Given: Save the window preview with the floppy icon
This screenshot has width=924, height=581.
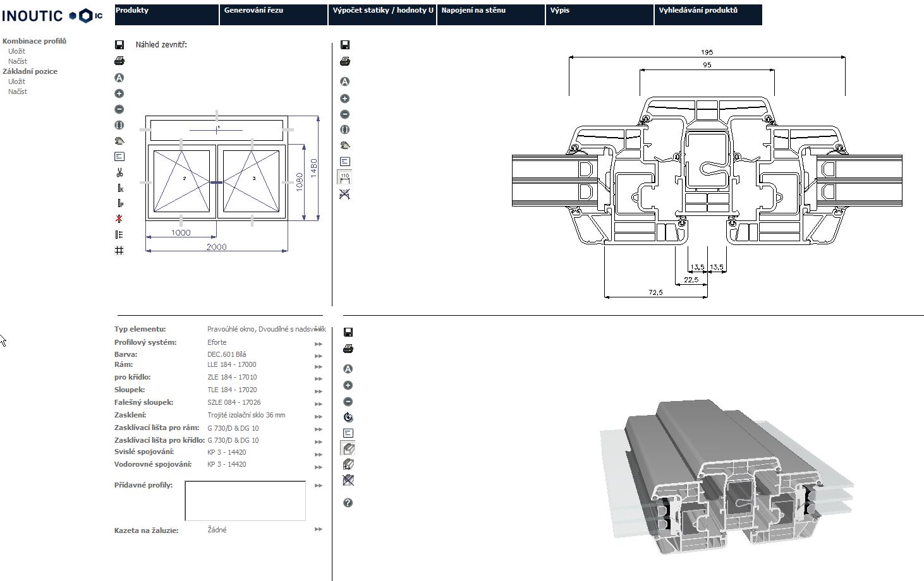Looking at the screenshot, I should 119,45.
